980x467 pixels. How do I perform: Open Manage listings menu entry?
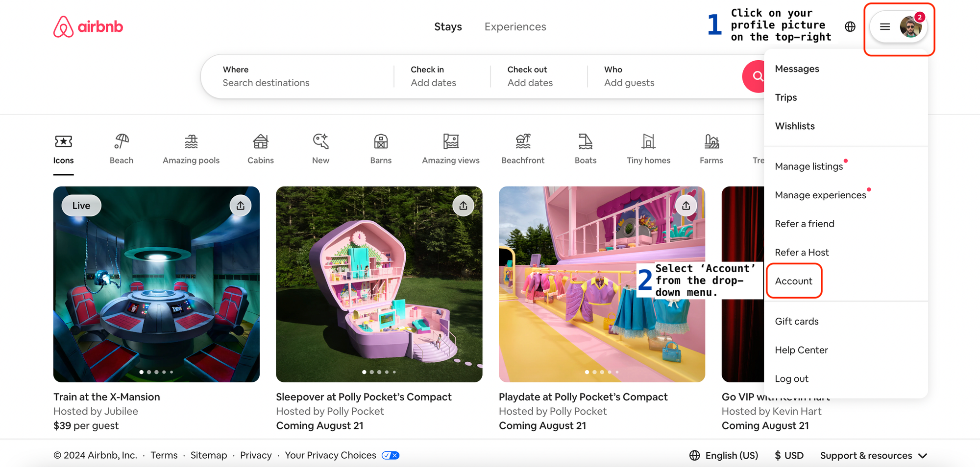pos(809,166)
